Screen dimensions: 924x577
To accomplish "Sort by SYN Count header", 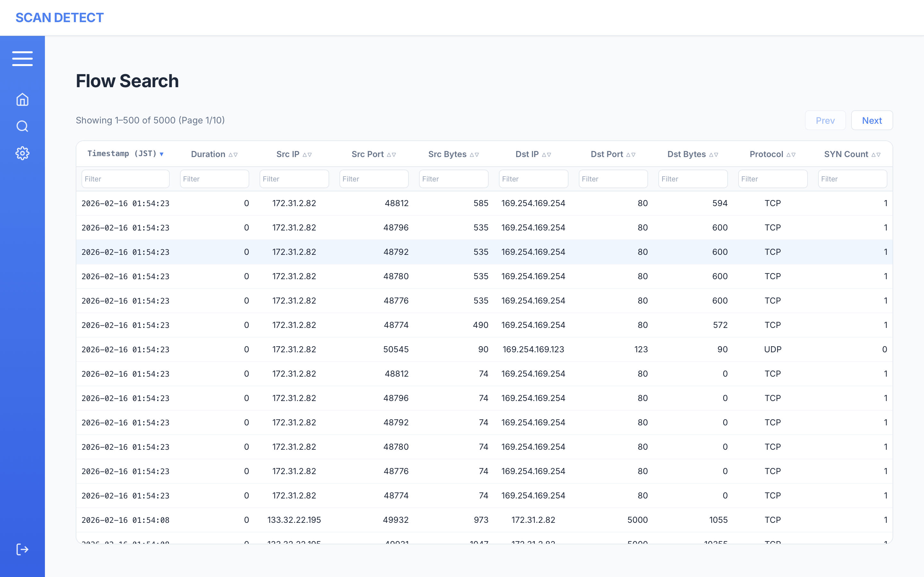I will (852, 154).
